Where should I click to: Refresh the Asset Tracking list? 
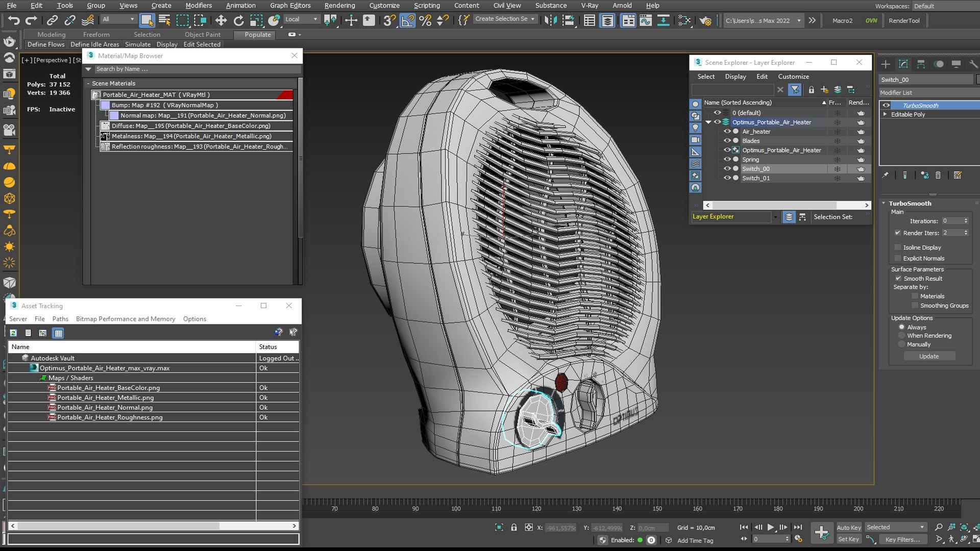[14, 333]
